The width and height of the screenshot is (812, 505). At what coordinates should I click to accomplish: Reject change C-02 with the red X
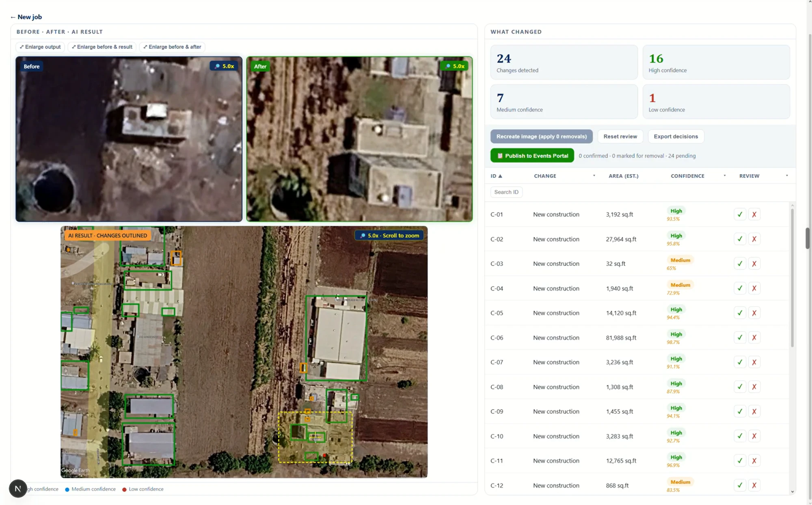[x=754, y=239]
